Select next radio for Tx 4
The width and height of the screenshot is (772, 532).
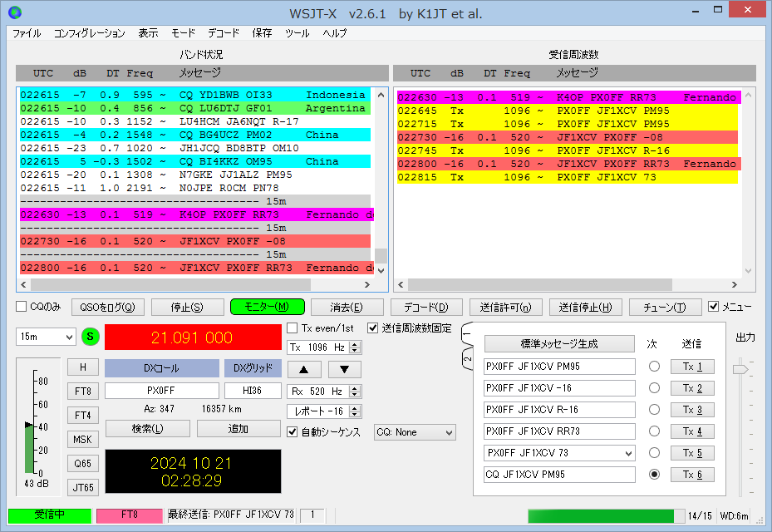click(x=654, y=431)
